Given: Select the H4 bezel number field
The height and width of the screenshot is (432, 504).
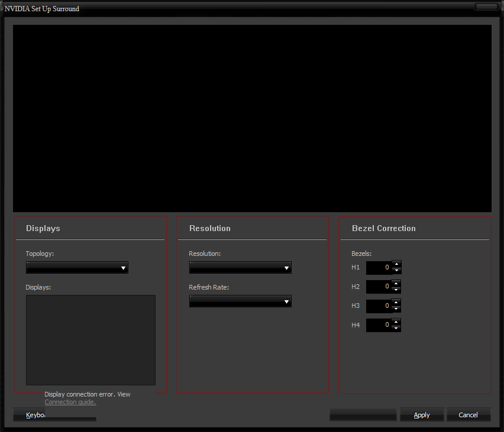Looking at the screenshot, I should [x=379, y=324].
